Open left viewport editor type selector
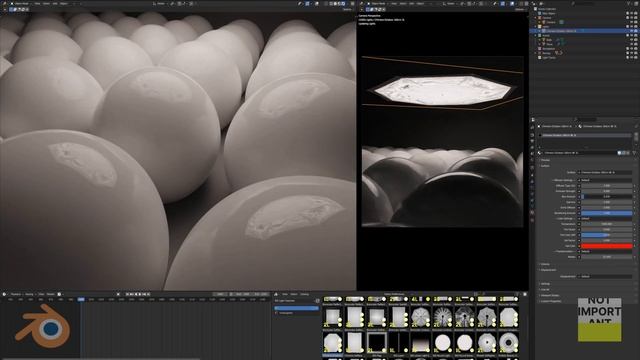 (5, 3)
